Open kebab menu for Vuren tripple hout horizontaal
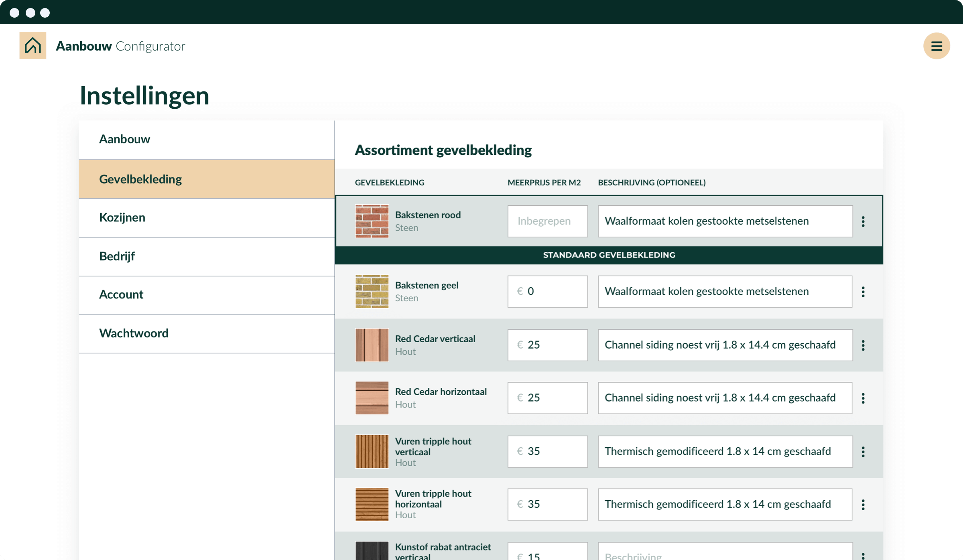 [863, 505]
